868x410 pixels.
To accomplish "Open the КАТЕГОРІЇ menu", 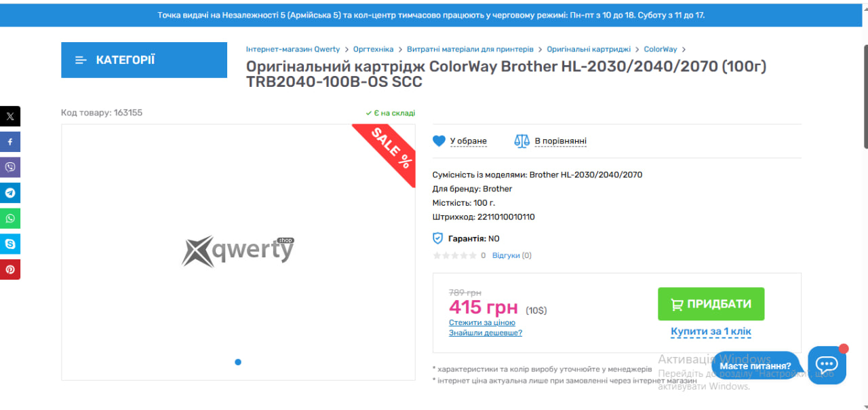I will point(144,60).
